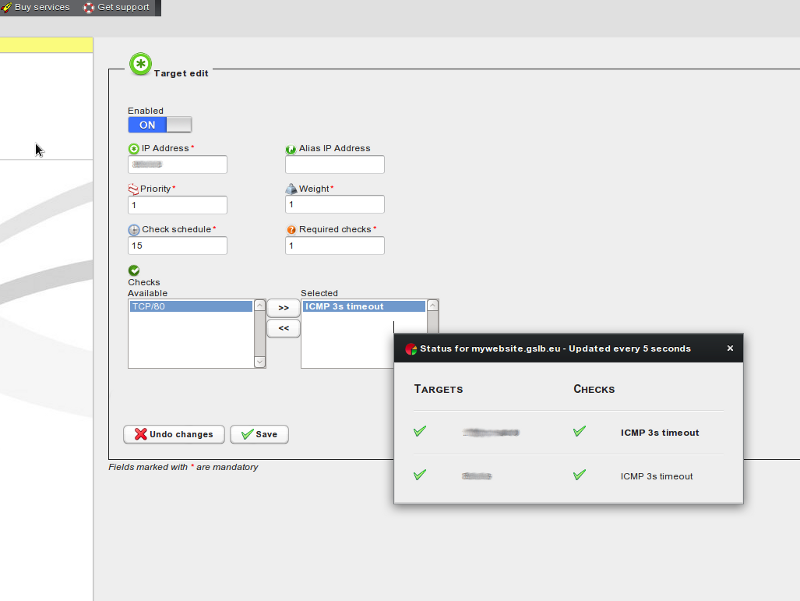Screen dimensions: 800x601
Task: Click the Buy services icon
Action: coord(7,8)
